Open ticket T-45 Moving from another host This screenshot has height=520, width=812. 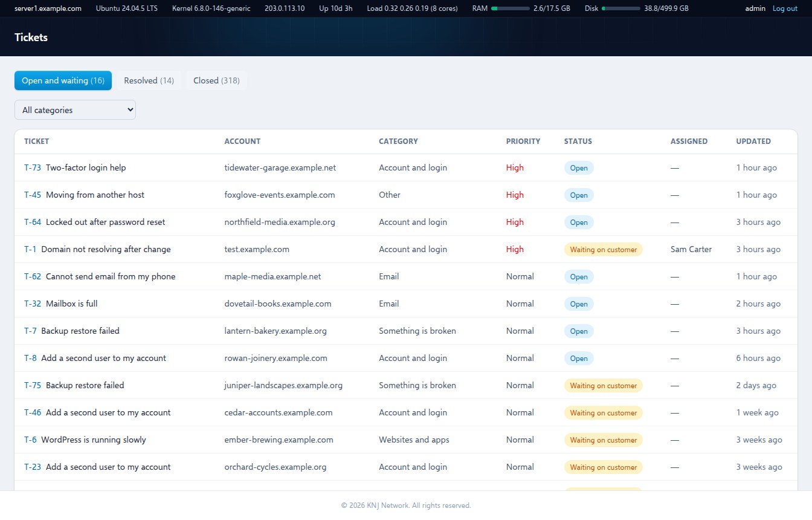84,195
